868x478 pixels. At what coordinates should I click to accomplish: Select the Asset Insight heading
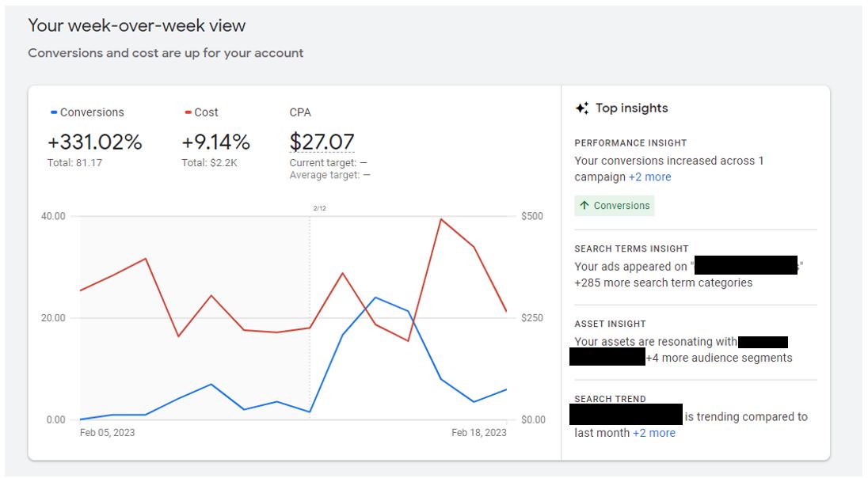[610, 324]
